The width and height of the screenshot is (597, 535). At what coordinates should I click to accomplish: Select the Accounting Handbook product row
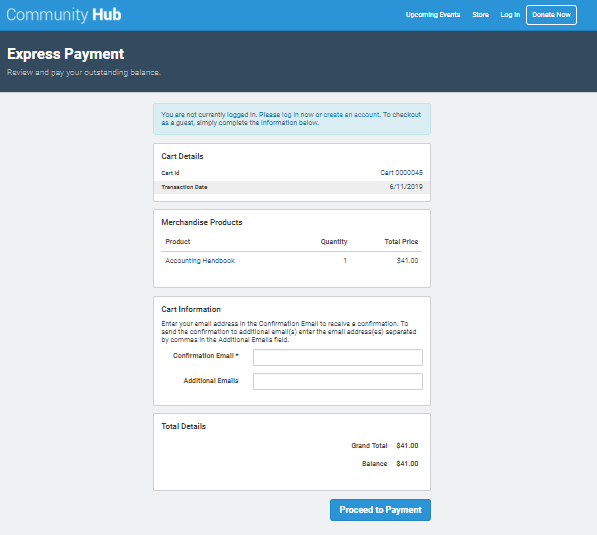point(292,261)
